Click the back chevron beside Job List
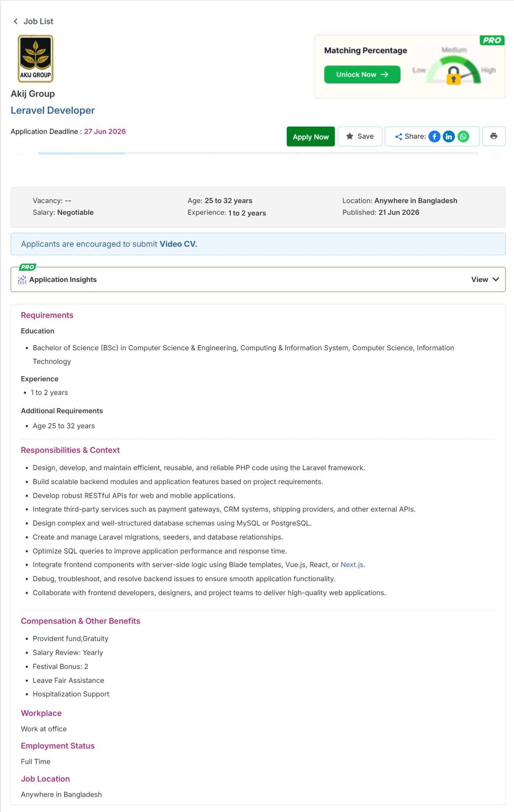This screenshot has height=812, width=514. 15,21
